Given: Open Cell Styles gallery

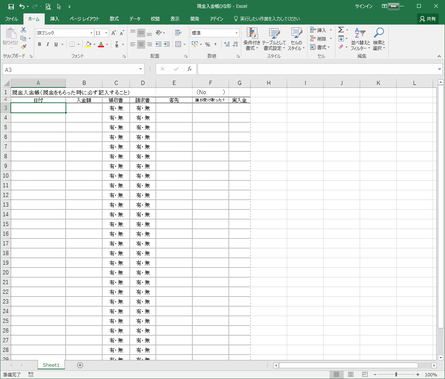Looking at the screenshot, I should 296,39.
